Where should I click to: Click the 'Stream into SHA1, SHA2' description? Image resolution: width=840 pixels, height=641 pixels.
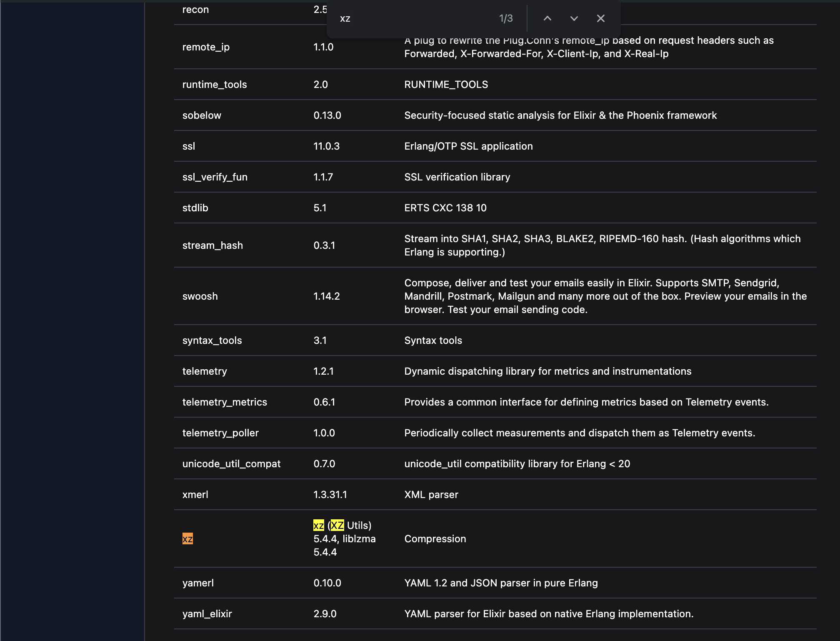coord(602,245)
